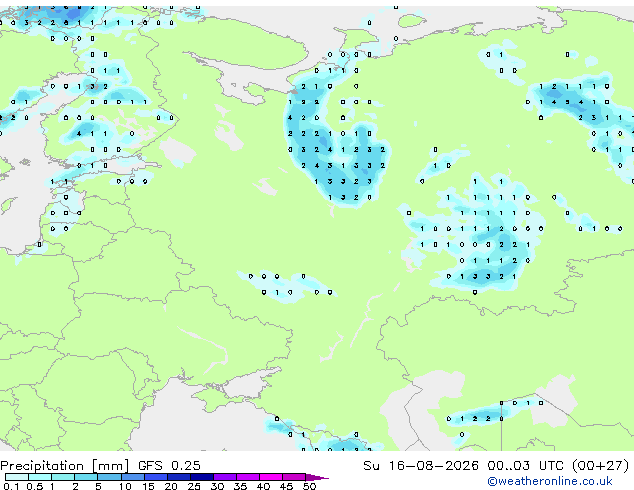Click the '00..03 UTC' time range text
Screen dimensions: 634x490
525,466
